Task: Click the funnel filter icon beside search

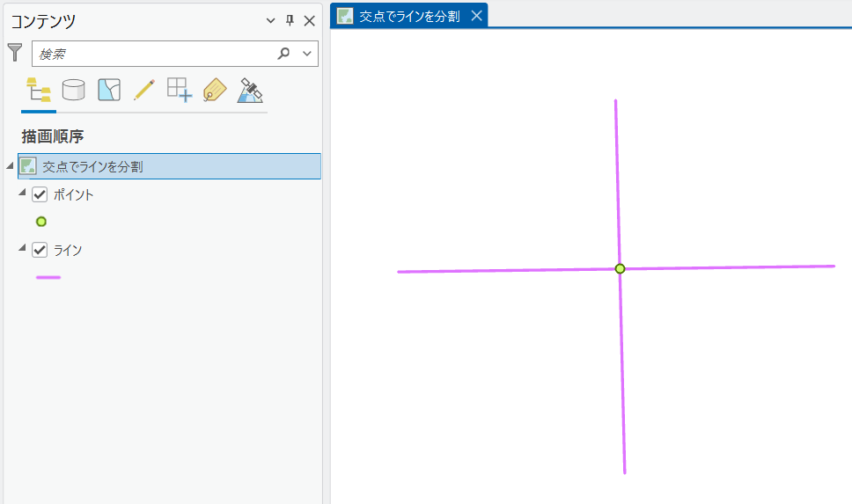Action: coord(15,53)
